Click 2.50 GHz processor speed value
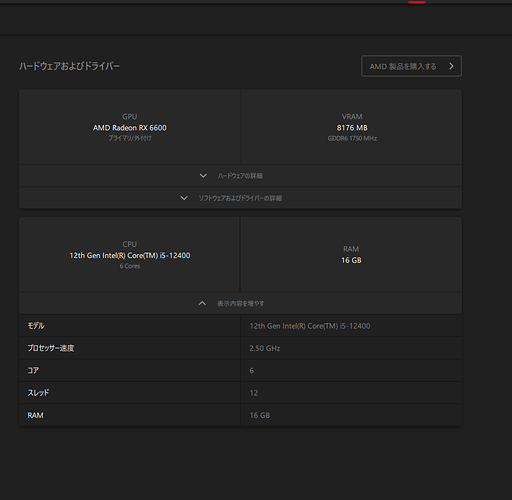 (x=265, y=348)
